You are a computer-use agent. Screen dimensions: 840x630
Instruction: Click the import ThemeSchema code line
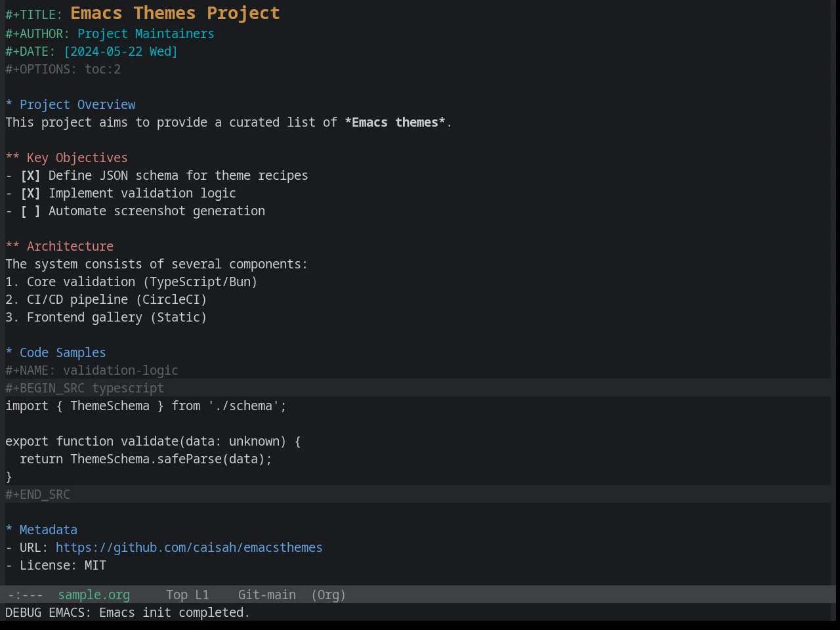tap(146, 406)
